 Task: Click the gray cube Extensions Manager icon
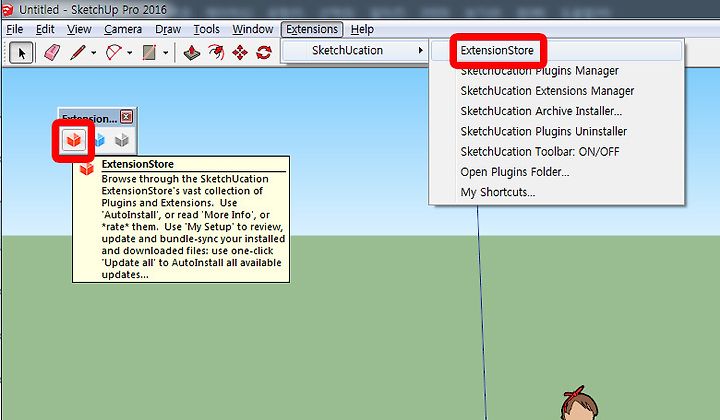click(x=122, y=140)
